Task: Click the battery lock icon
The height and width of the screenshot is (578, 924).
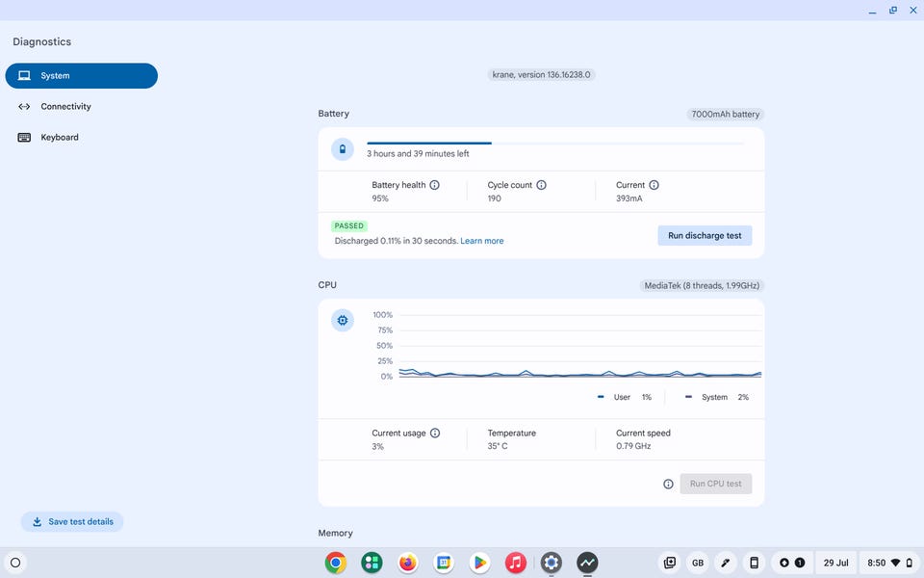Action: tap(342, 149)
